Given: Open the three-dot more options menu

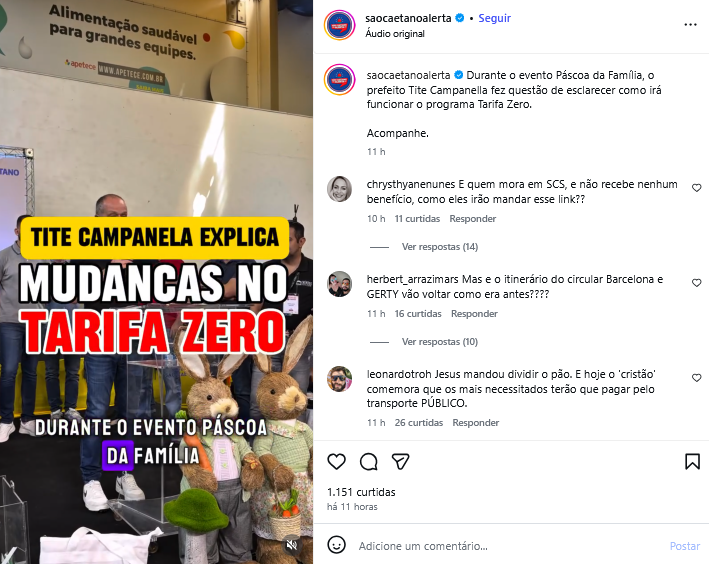Looking at the screenshot, I should point(690,24).
